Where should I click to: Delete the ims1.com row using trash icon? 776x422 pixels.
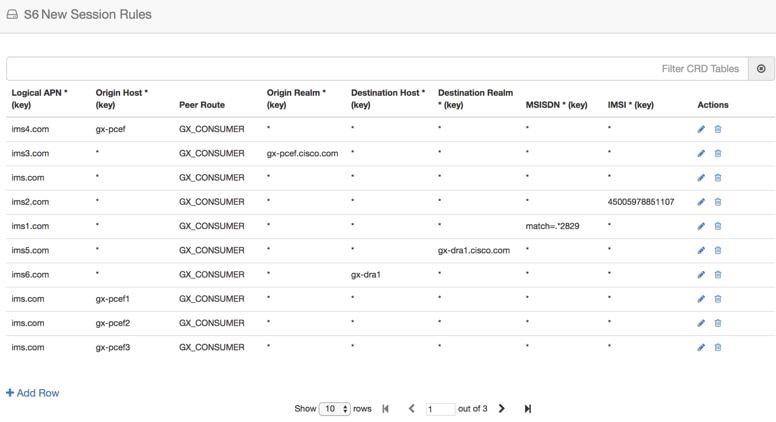click(718, 226)
